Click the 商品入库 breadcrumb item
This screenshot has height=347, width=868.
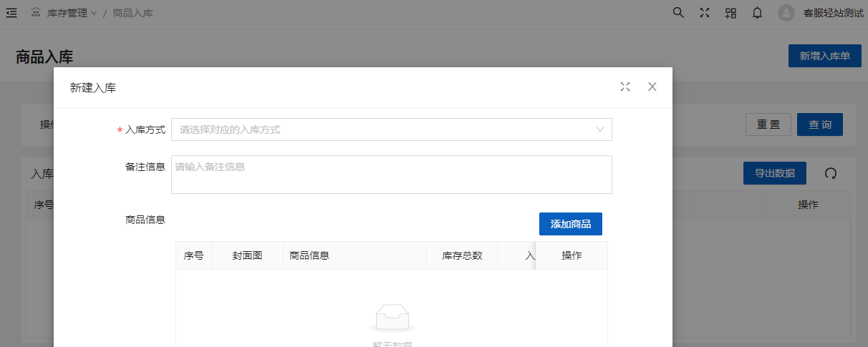[132, 13]
